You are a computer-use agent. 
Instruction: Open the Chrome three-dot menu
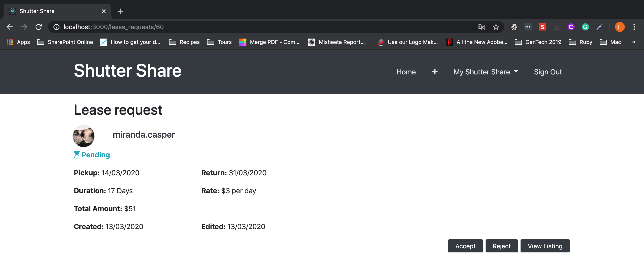click(x=634, y=27)
